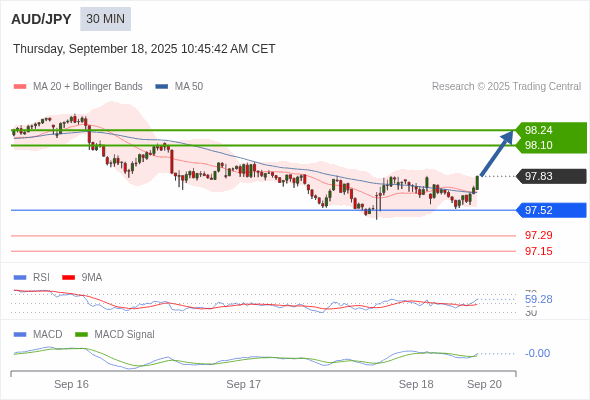Click the 9MA legend label

tap(91, 277)
